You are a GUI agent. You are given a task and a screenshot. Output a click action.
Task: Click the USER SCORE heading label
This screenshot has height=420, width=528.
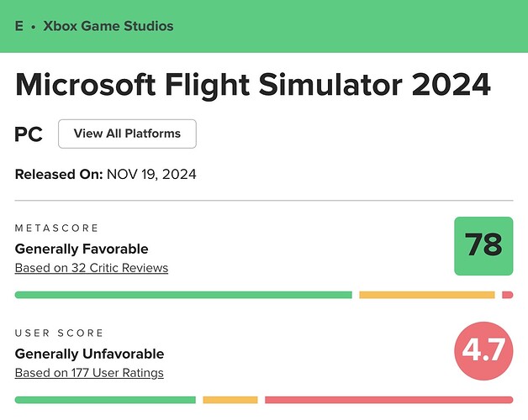coord(58,333)
